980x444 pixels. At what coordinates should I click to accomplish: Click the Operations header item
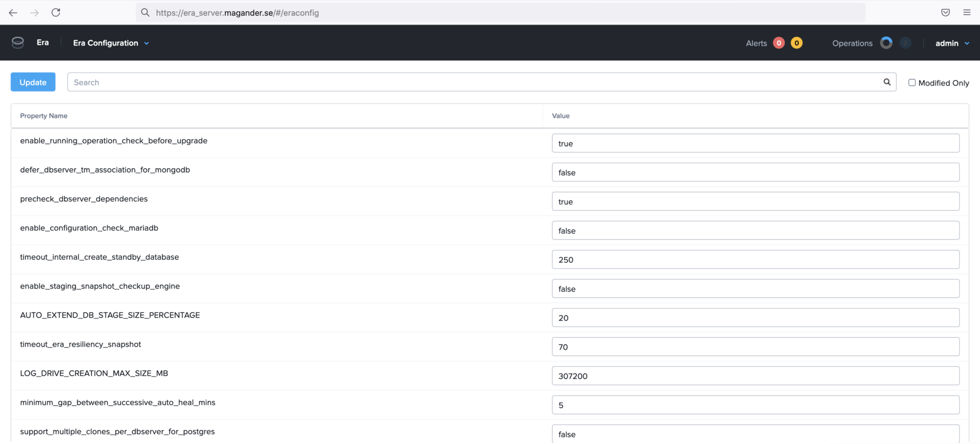(852, 43)
